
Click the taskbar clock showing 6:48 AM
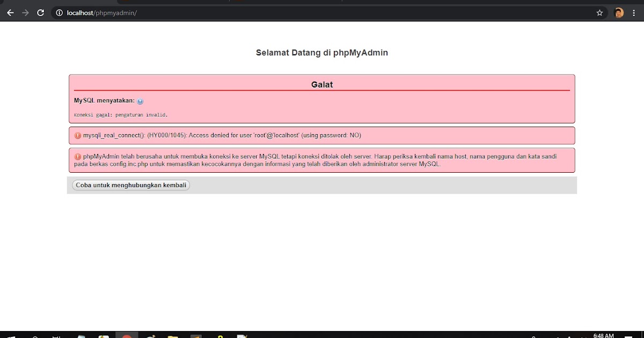point(604,335)
